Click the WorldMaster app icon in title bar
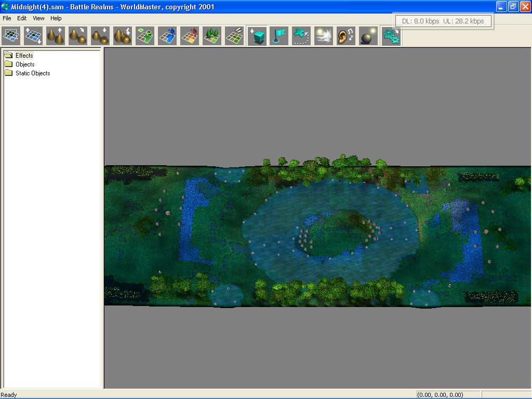 5,6
